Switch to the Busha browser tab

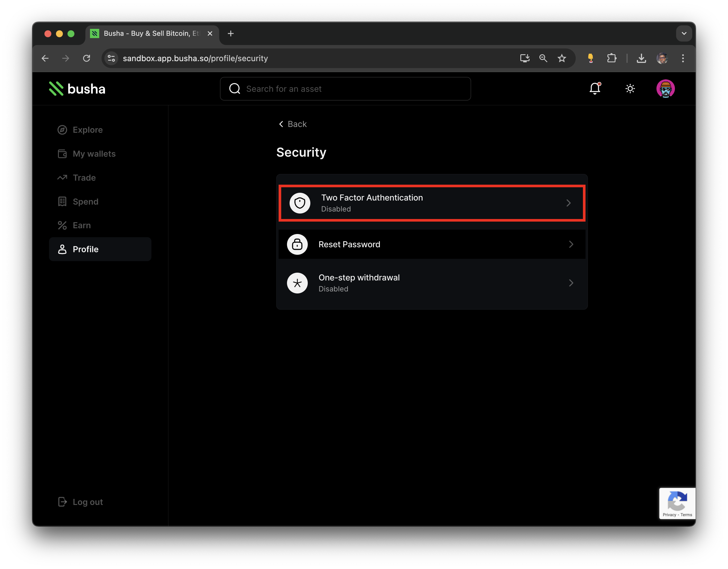tap(147, 33)
